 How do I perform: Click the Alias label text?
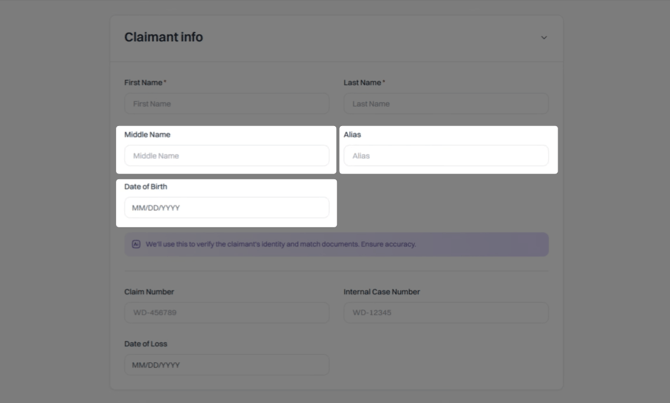(352, 135)
